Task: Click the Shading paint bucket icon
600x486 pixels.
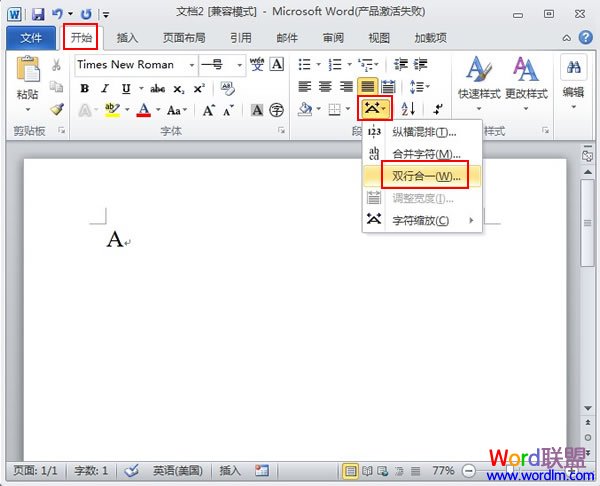Action: click(x=305, y=109)
